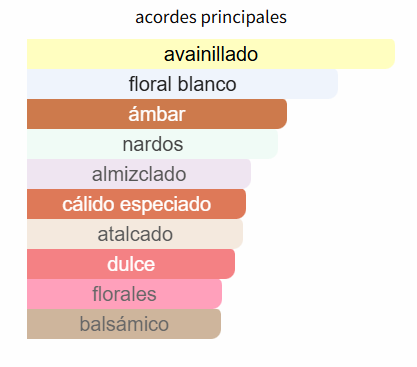Select the balsámico accord bar
This screenshot has height=367, width=417.
124,324
